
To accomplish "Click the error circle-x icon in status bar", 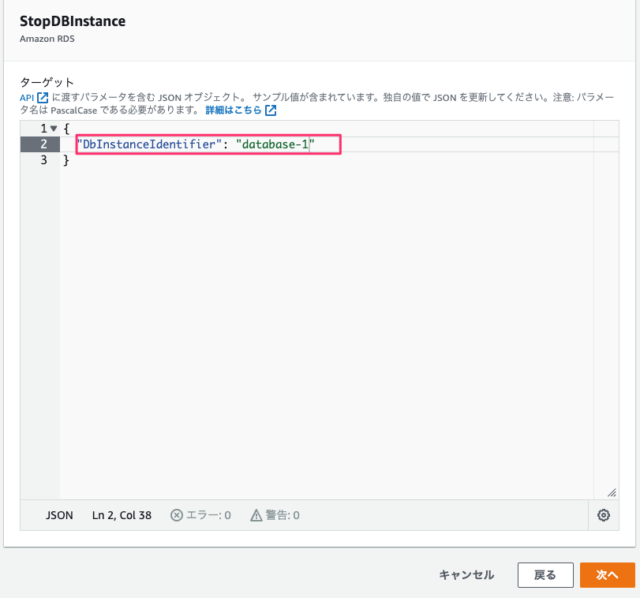I will pos(176,515).
